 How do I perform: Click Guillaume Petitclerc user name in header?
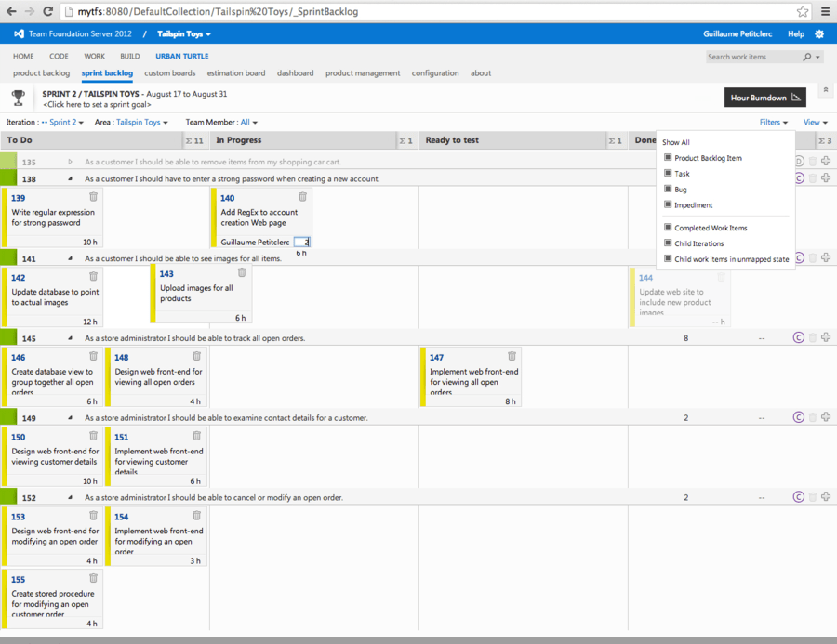[737, 33]
